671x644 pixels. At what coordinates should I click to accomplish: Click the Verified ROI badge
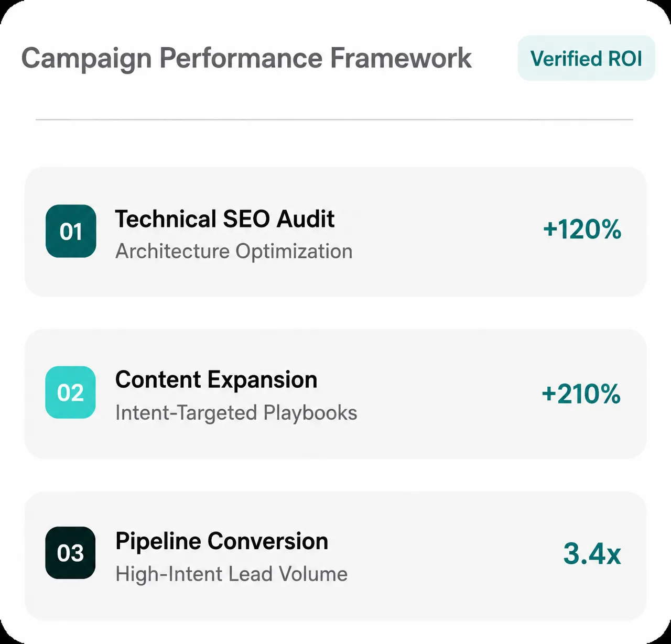point(586,58)
